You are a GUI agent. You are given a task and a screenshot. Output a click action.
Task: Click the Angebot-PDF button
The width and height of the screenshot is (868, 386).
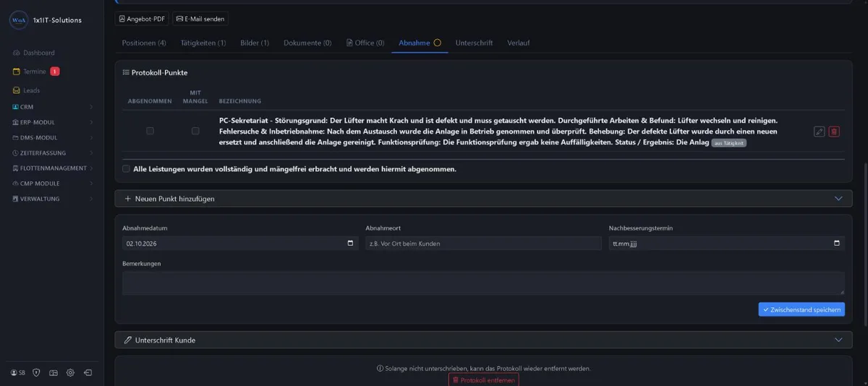(x=141, y=19)
